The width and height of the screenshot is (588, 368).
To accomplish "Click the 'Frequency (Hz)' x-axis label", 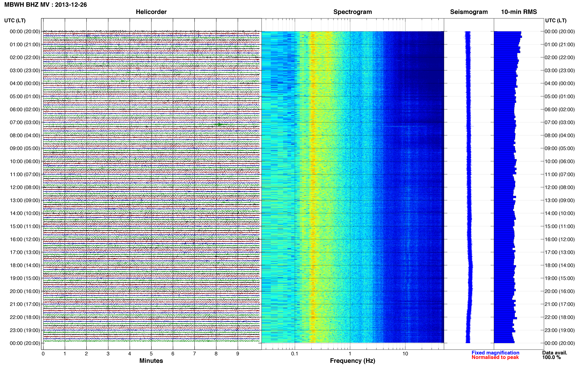I will tap(352, 361).
